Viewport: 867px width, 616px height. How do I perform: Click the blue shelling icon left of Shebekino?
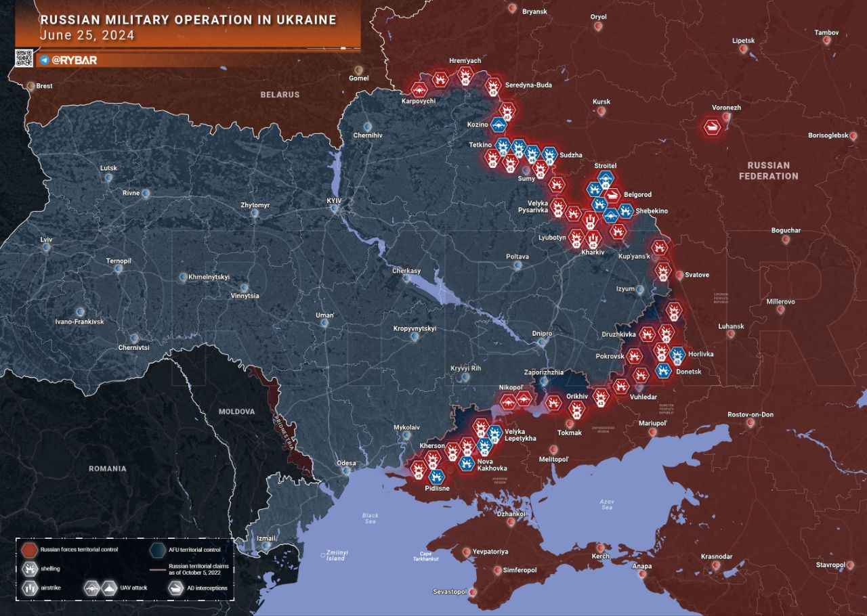[626, 211]
